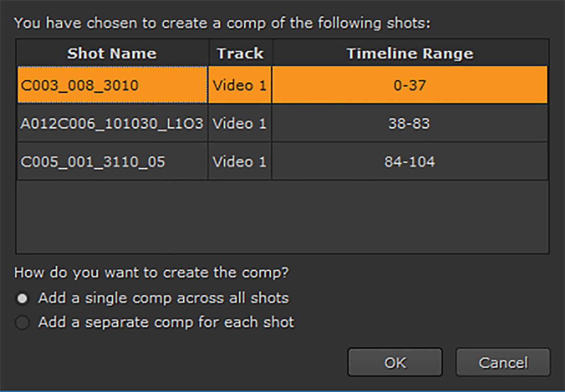Select shot A012C006_101030_L1O3

coord(112,123)
